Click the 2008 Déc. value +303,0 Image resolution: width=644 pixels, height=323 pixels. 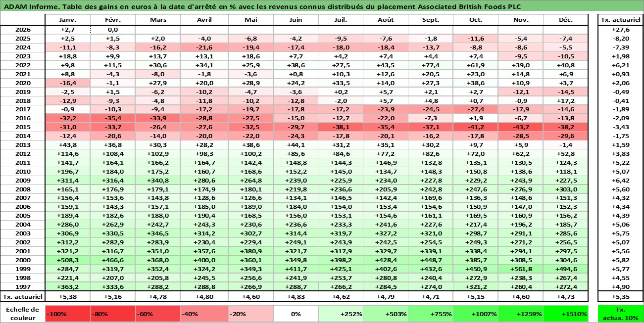[x=566, y=189]
